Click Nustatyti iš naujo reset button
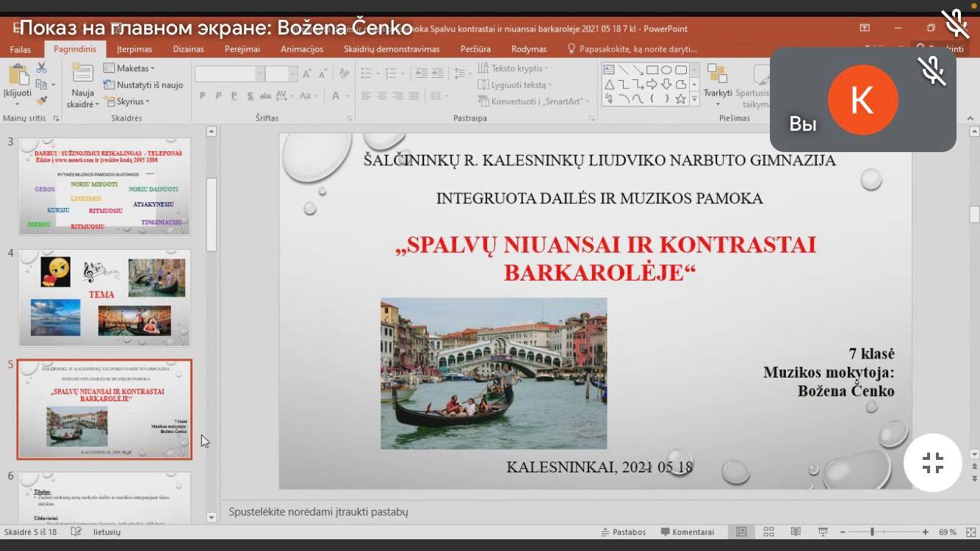Screen dimensions: 980x551 143,85
